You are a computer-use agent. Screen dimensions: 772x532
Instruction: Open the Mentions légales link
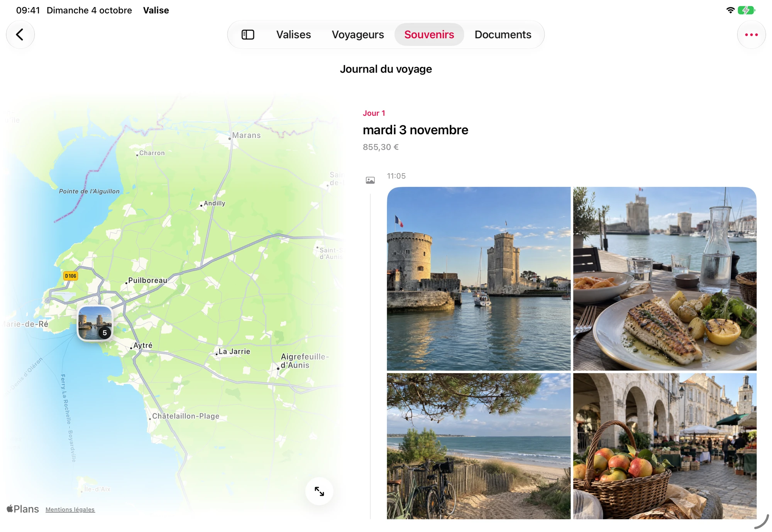pos(70,510)
